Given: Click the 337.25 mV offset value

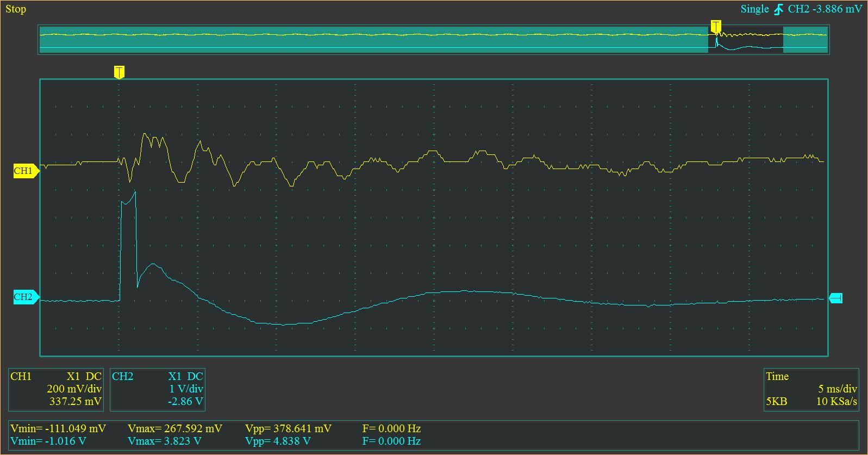Looking at the screenshot, I should (76, 402).
